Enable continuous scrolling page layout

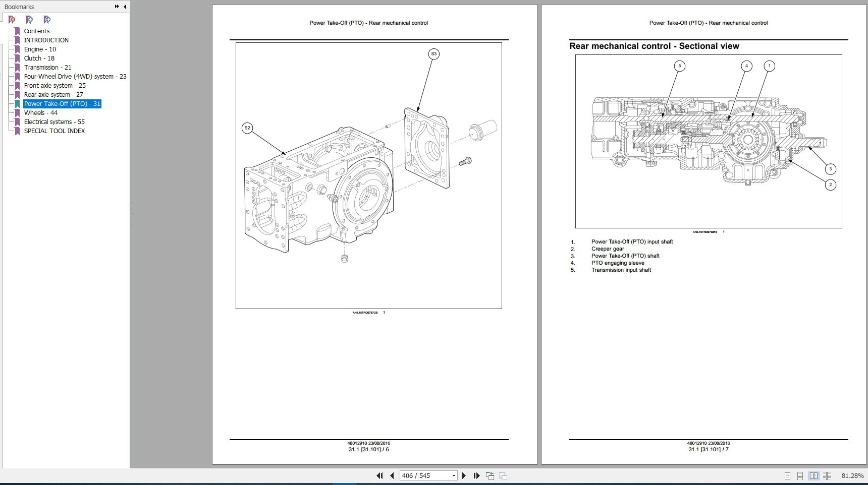coord(800,475)
